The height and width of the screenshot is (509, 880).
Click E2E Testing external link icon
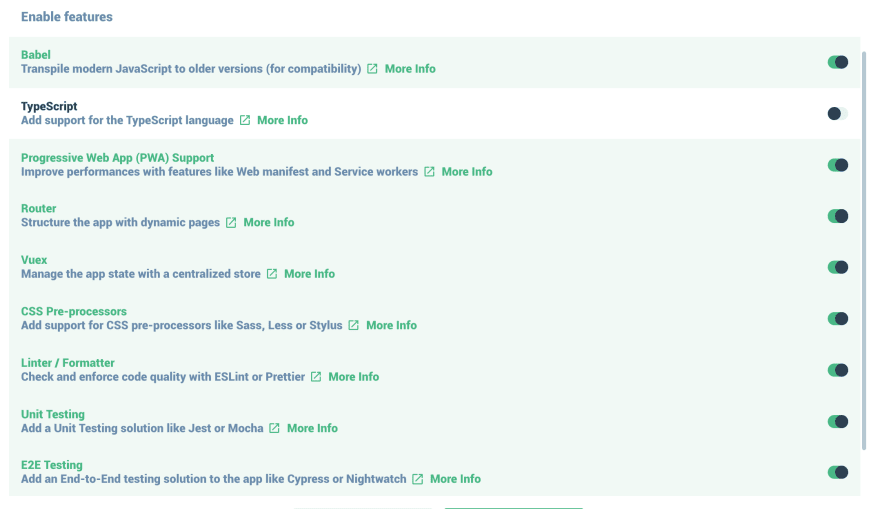pos(418,479)
